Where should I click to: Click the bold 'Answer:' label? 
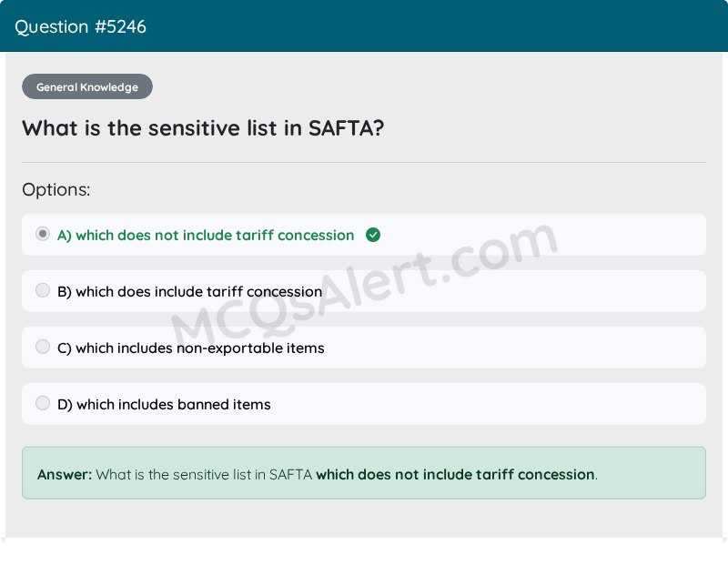pyautogui.click(x=65, y=474)
